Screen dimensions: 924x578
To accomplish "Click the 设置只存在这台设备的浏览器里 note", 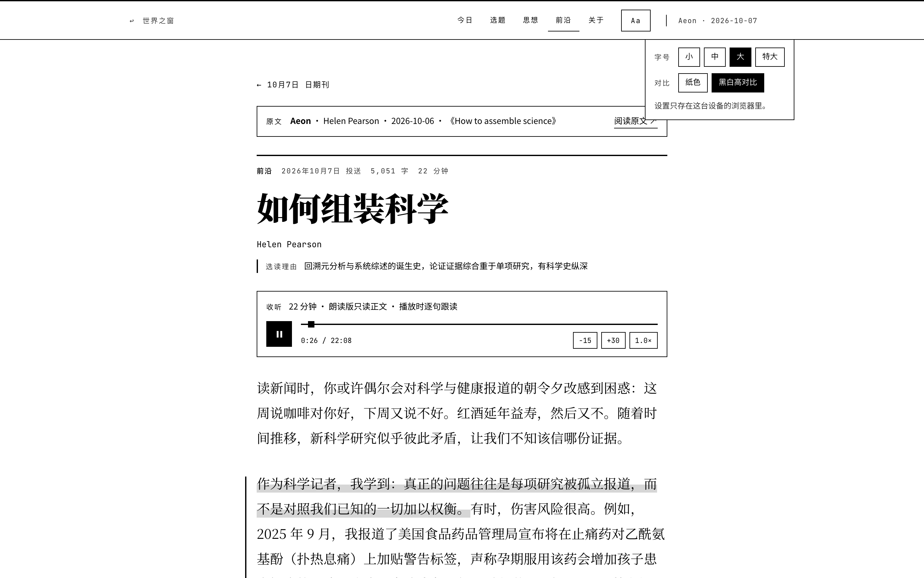I will click(x=711, y=106).
